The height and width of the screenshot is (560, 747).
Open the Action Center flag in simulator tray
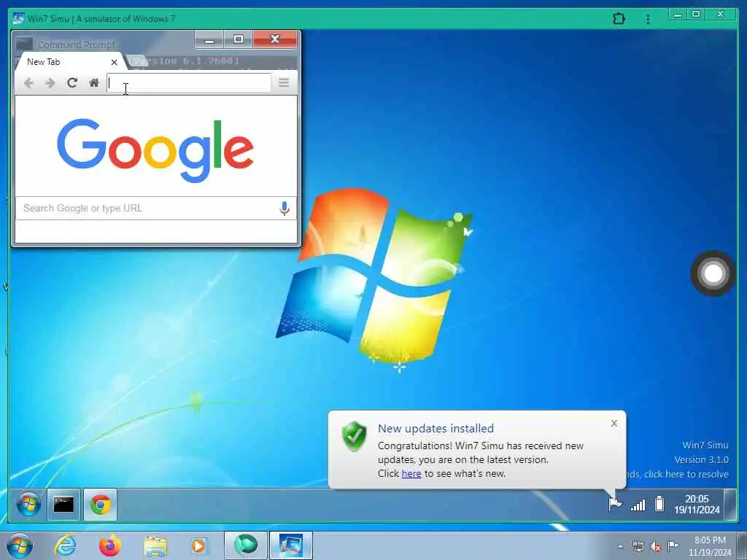point(615,503)
